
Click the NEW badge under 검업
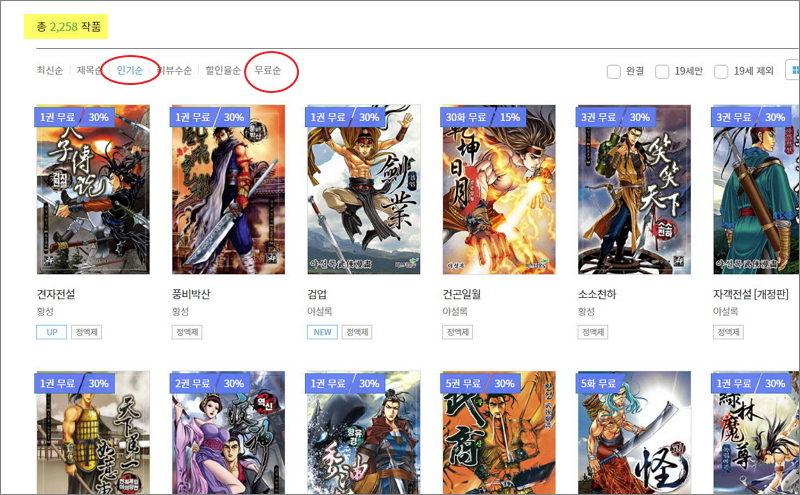click(322, 332)
